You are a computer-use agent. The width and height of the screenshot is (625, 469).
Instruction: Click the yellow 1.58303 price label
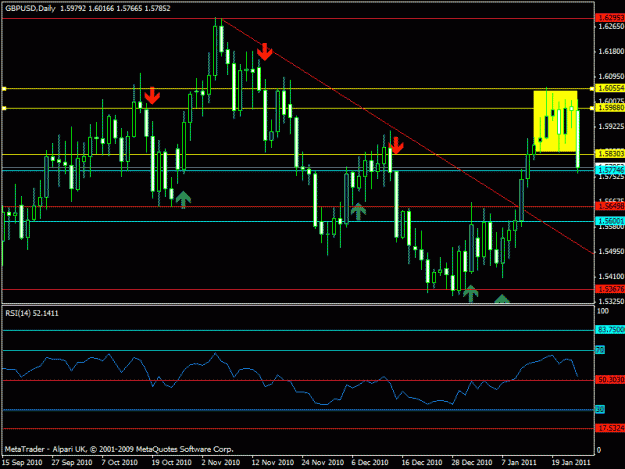click(x=610, y=154)
